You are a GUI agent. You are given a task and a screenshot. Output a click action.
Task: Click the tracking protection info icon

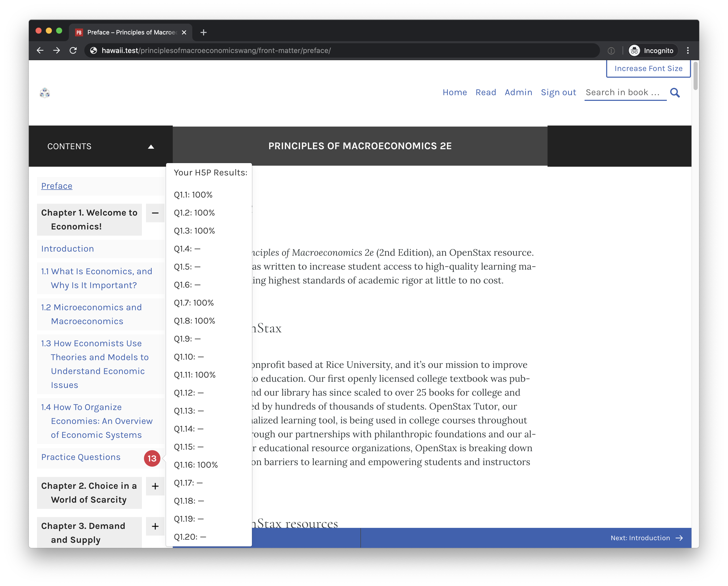pyautogui.click(x=611, y=50)
